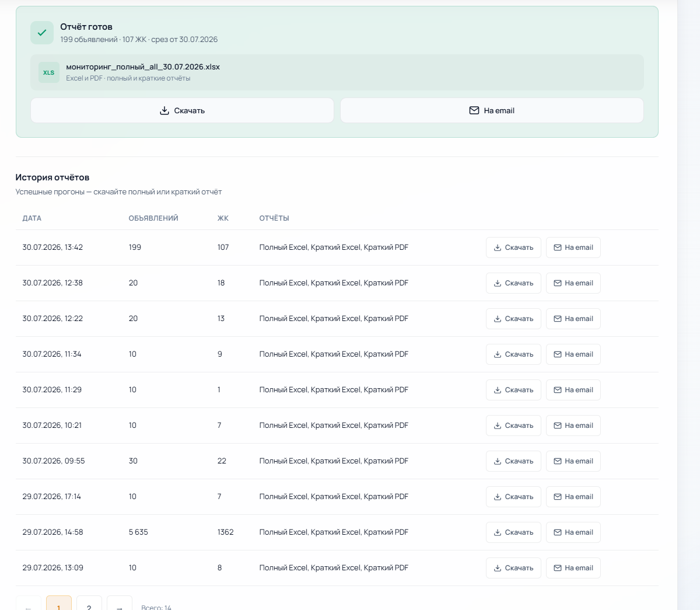
Task: Click the ДАТА column header
Action: click(32, 218)
